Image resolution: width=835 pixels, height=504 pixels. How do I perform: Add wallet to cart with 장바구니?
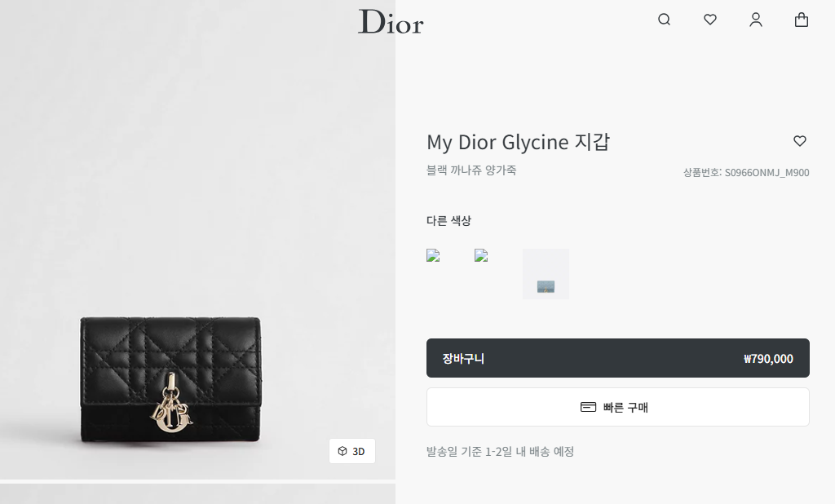tap(618, 358)
